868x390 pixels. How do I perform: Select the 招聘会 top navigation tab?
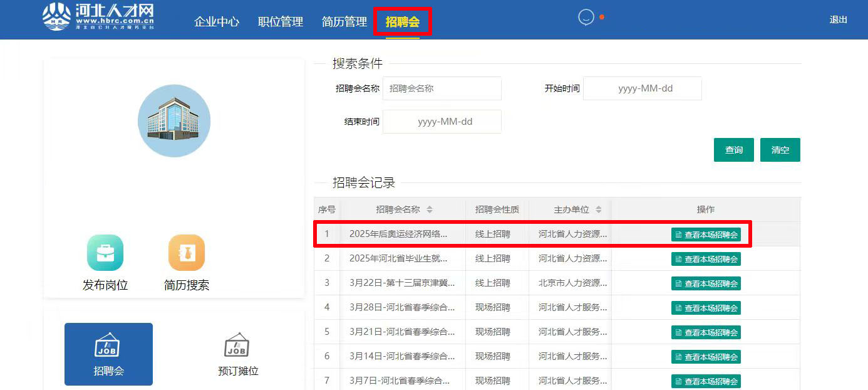click(402, 22)
